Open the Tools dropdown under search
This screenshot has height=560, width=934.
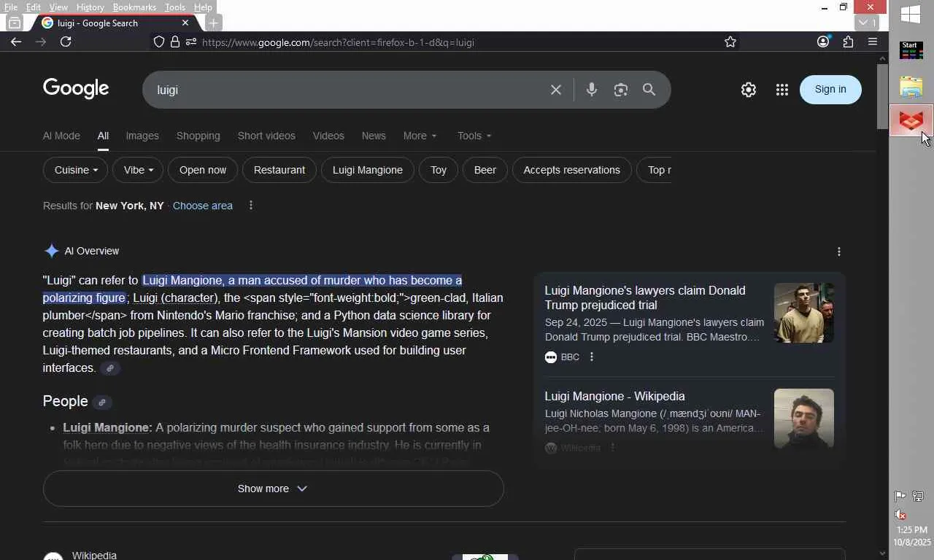[x=474, y=136]
